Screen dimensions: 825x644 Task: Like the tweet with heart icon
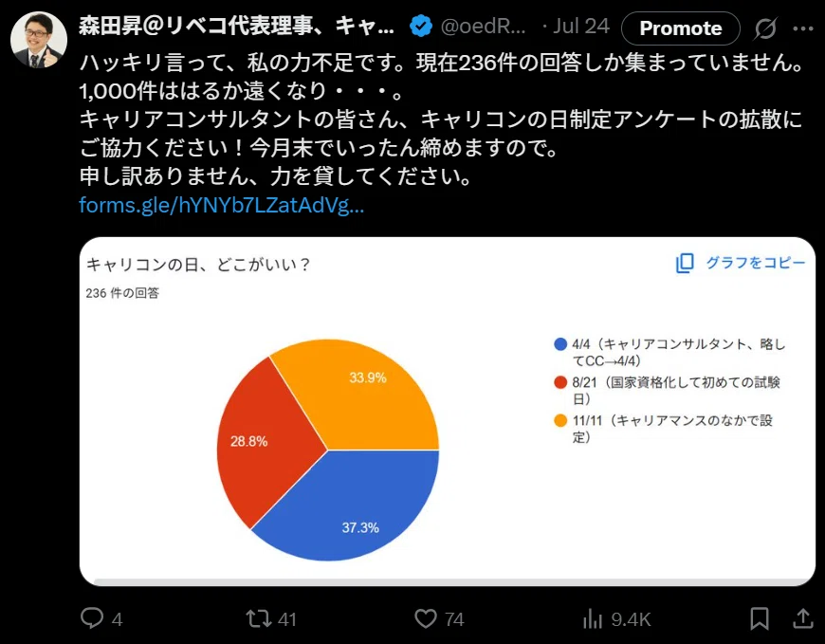(426, 618)
